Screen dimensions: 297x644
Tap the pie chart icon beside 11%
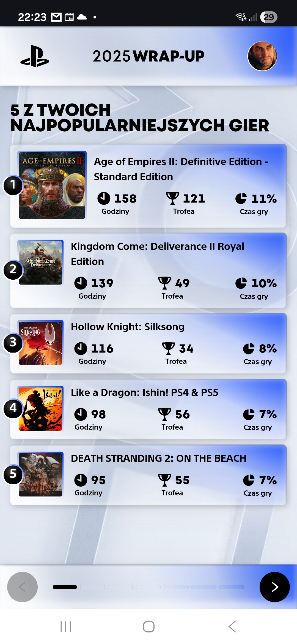click(x=241, y=198)
